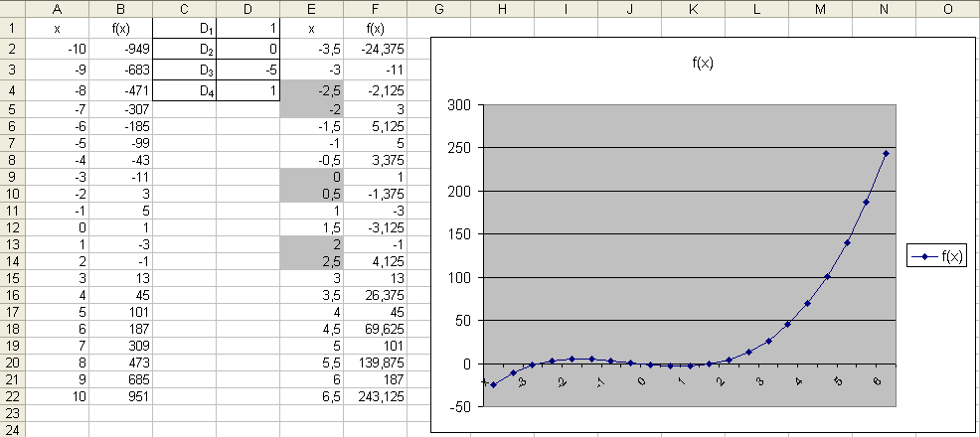
Task: Click cell containing 69,625
Action: 375,329
